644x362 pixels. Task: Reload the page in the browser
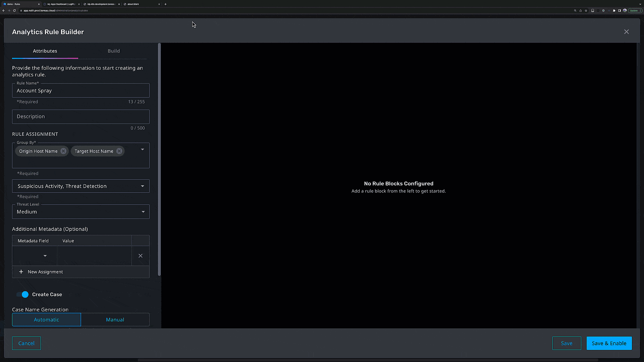click(14, 10)
